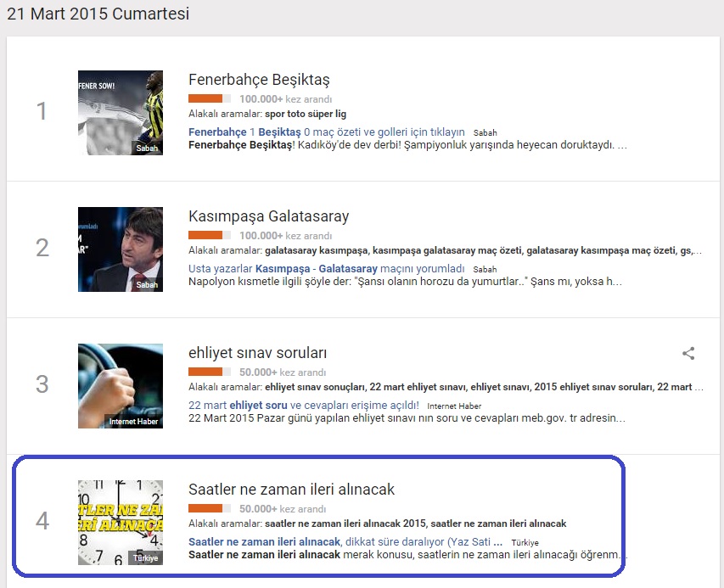Select related search galatasaray kasımpaşa
Screen dimensions: 724x588
click(x=317, y=250)
